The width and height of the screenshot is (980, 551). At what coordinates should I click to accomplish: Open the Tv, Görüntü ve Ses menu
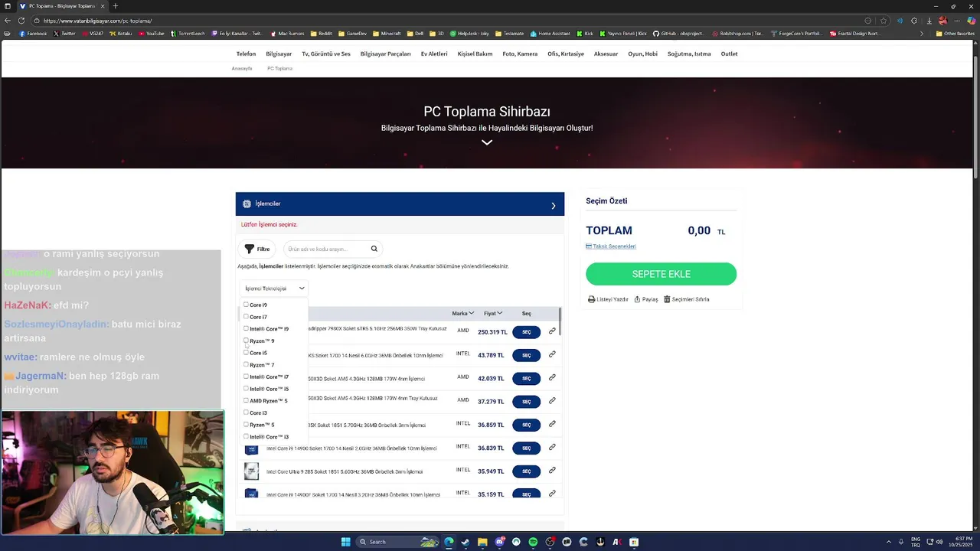tap(326, 54)
